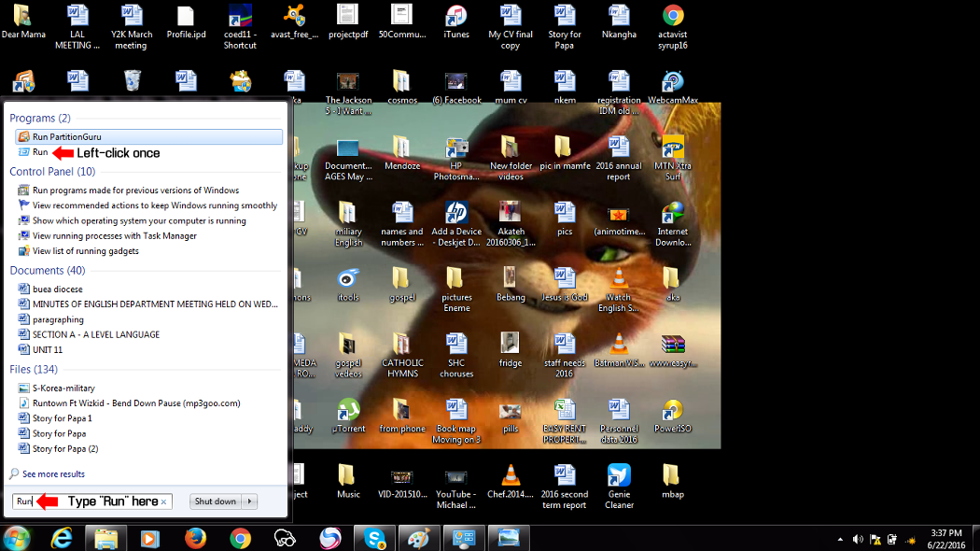Launch Internet Explorer from the taskbar
The width and height of the screenshot is (980, 551).
click(x=62, y=539)
